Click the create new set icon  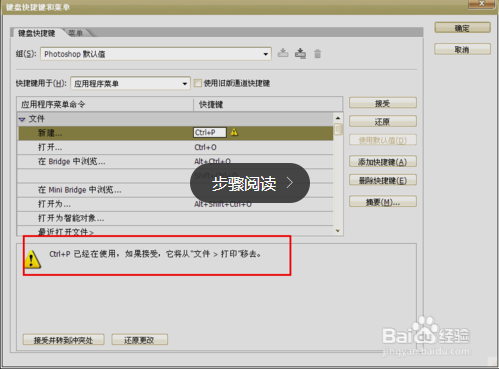click(300, 53)
